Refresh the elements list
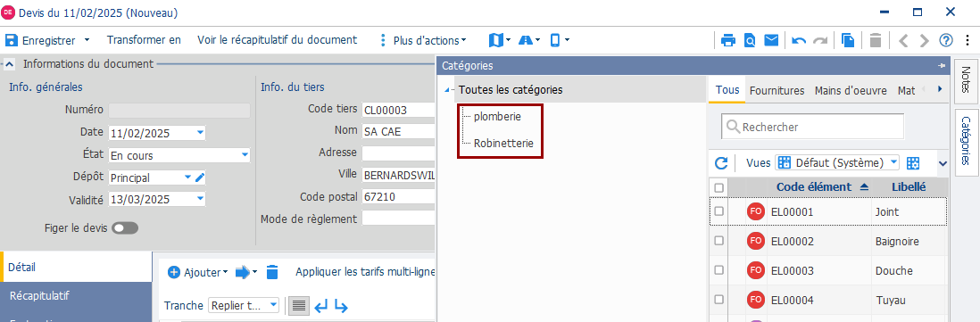 pos(721,163)
